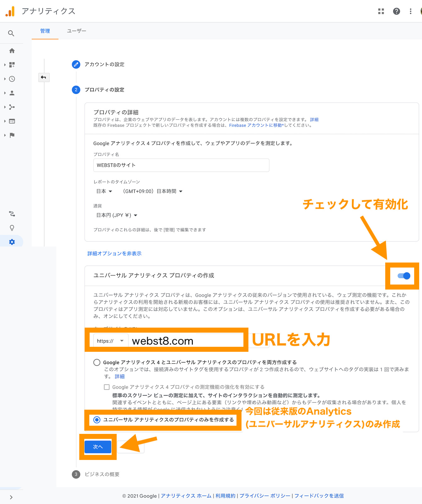Expand the Acquisition section arrow

point(5,107)
